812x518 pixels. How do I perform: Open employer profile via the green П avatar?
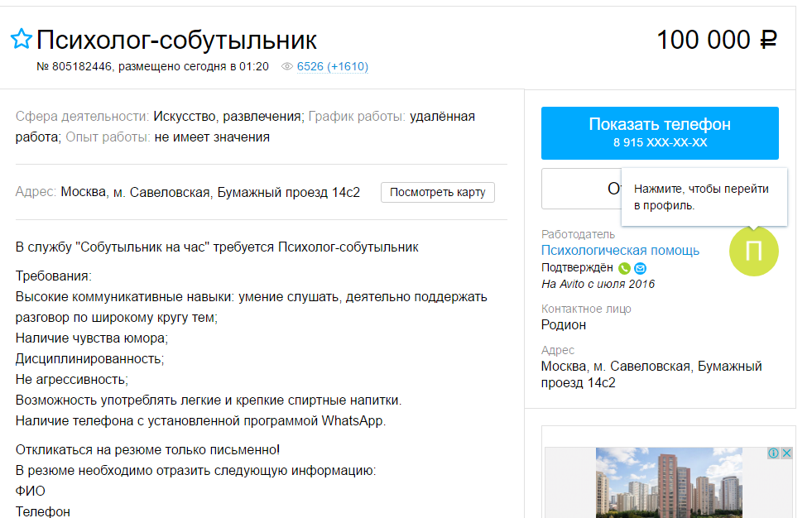click(x=753, y=252)
